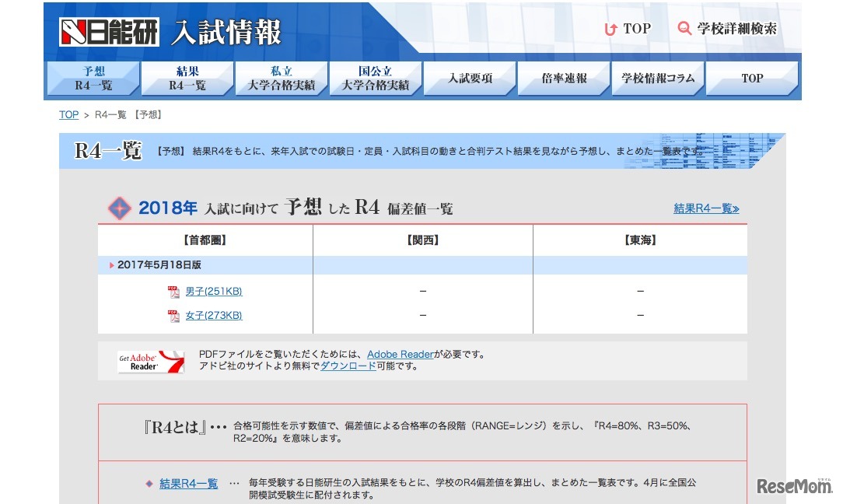Viewport: 843px width, 504px height.
Task: Click the orange arrow icon next to TOP
Action: pyautogui.click(x=610, y=29)
